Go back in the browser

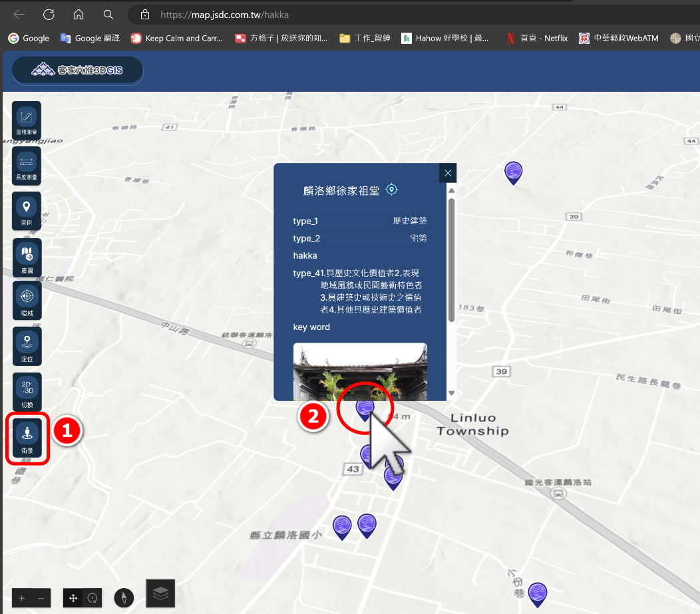19,15
